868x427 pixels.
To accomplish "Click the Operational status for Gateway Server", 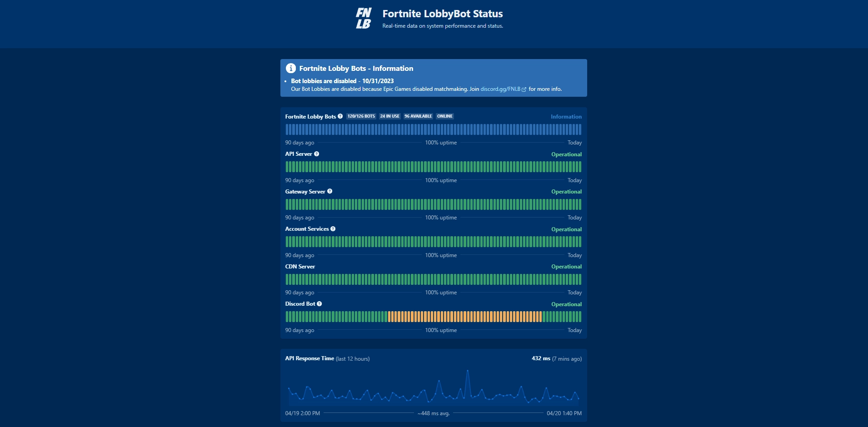I will coord(566,192).
